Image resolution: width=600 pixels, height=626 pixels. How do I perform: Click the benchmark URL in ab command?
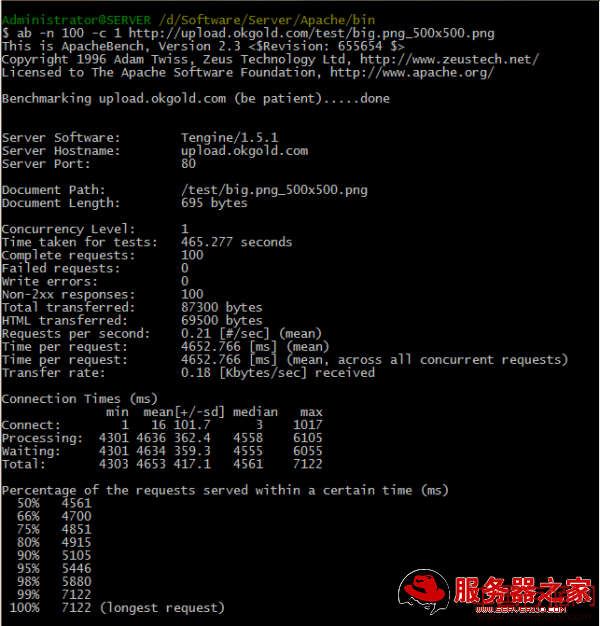[x=311, y=33]
